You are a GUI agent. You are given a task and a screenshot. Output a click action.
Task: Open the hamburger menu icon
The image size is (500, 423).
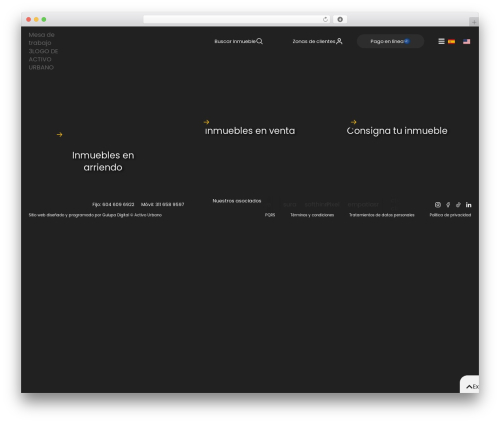tap(441, 41)
